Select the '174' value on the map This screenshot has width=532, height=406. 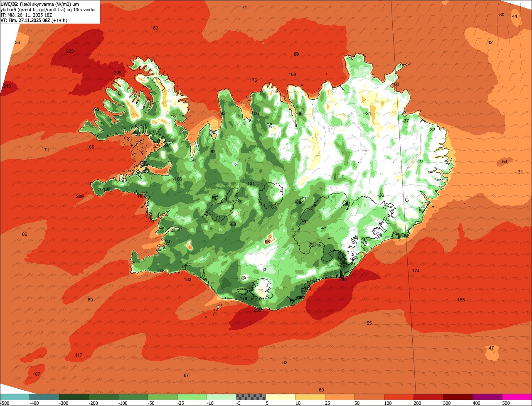tap(416, 271)
